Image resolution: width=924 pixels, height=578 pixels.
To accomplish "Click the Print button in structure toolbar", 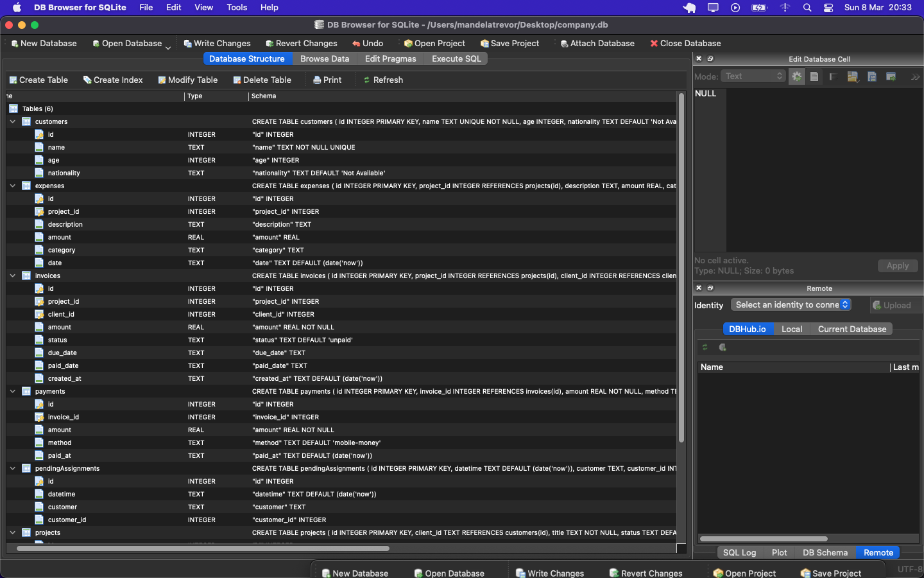I will [327, 80].
